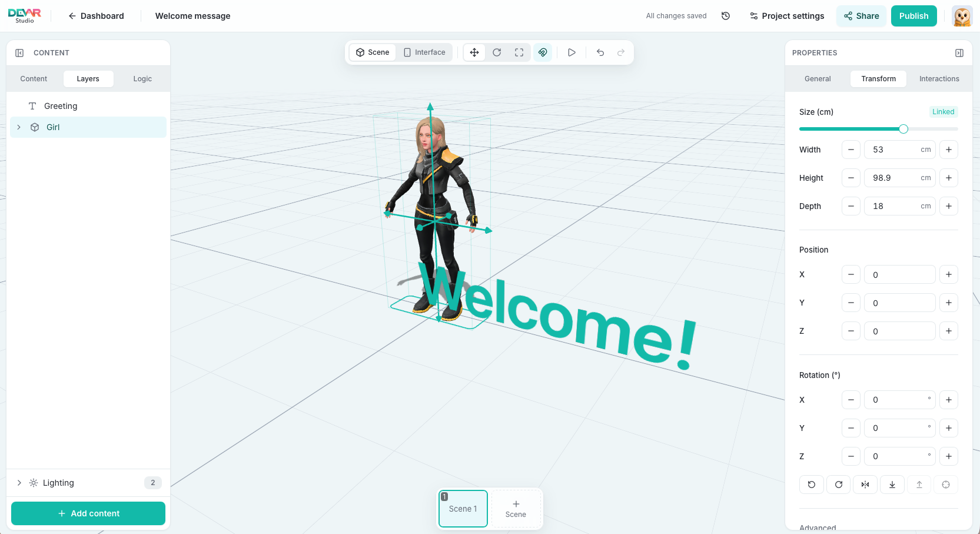The height and width of the screenshot is (534, 980).
Task: Rotate clockwise button under Rotation
Action: pos(839,485)
